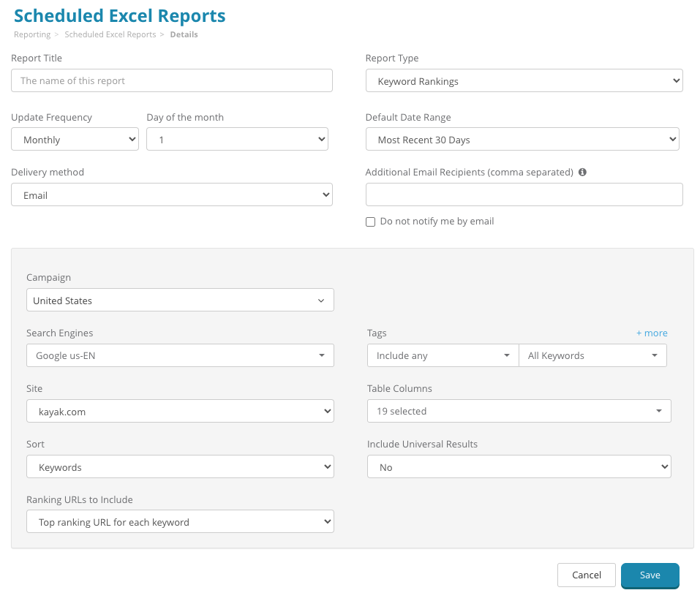
Task: Expand the Include Universal Results dropdown
Action: [519, 467]
